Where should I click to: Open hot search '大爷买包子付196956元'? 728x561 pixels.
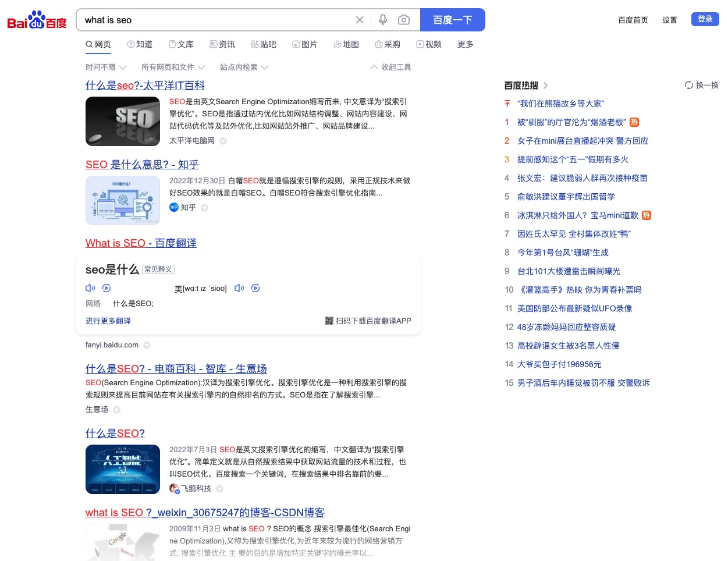(559, 364)
